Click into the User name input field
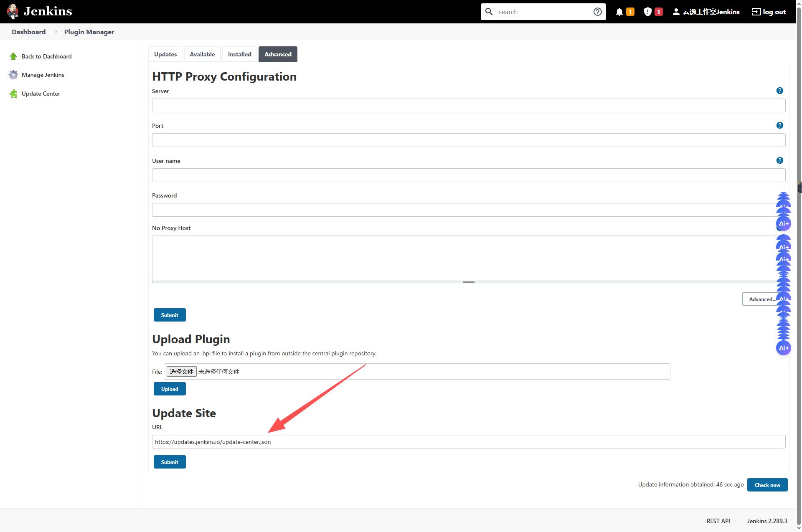 tap(469, 175)
